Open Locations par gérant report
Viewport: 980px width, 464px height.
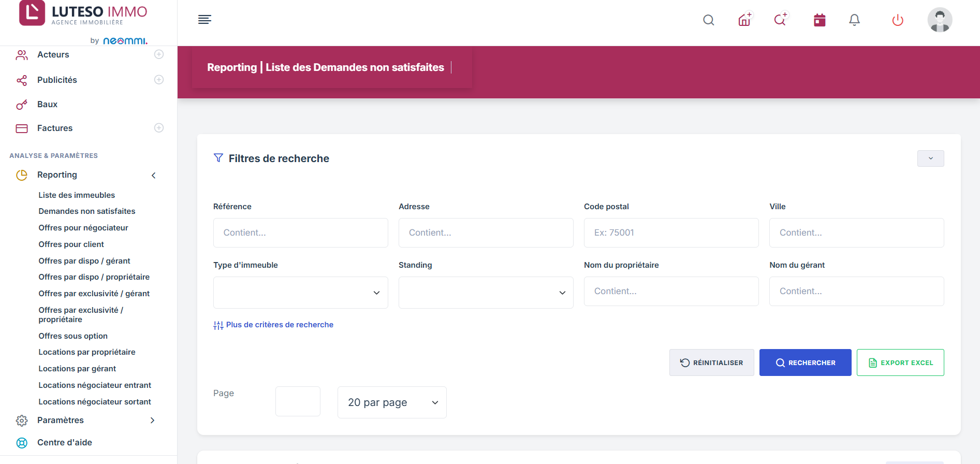tap(77, 369)
